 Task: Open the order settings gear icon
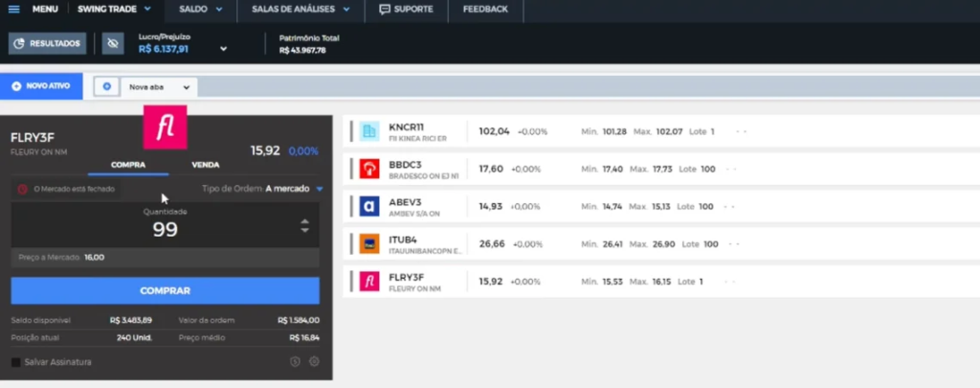314,361
